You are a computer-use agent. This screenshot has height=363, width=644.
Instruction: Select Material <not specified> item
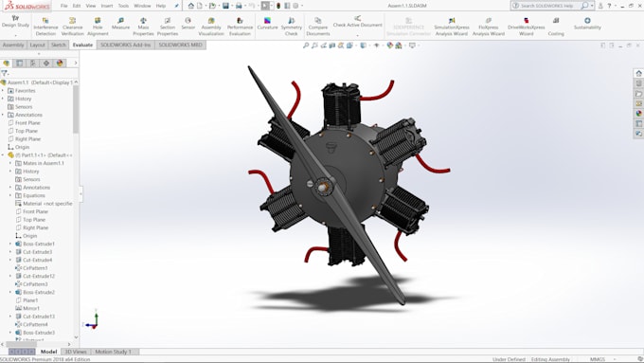pos(46,204)
